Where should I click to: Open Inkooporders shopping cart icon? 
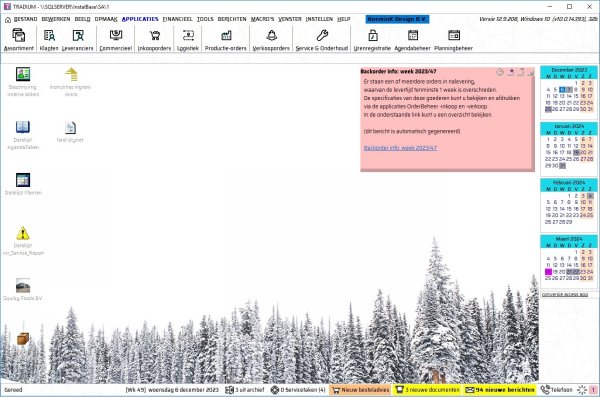[154, 40]
